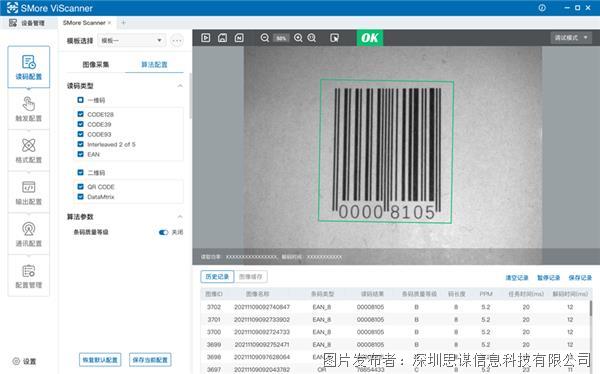Select the SMore Scanner tab
Screen dimensions: 600x374
tap(84, 23)
